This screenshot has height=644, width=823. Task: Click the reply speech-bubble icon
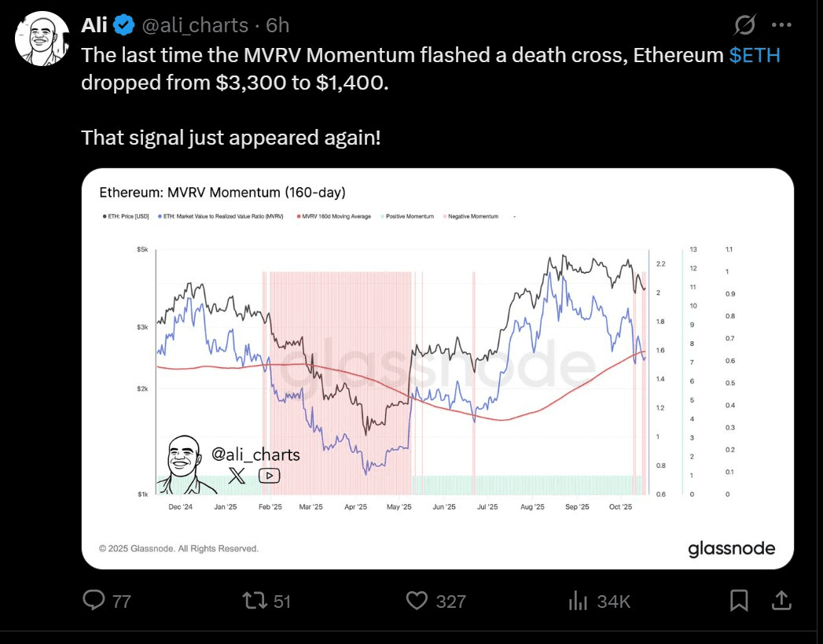(94, 601)
